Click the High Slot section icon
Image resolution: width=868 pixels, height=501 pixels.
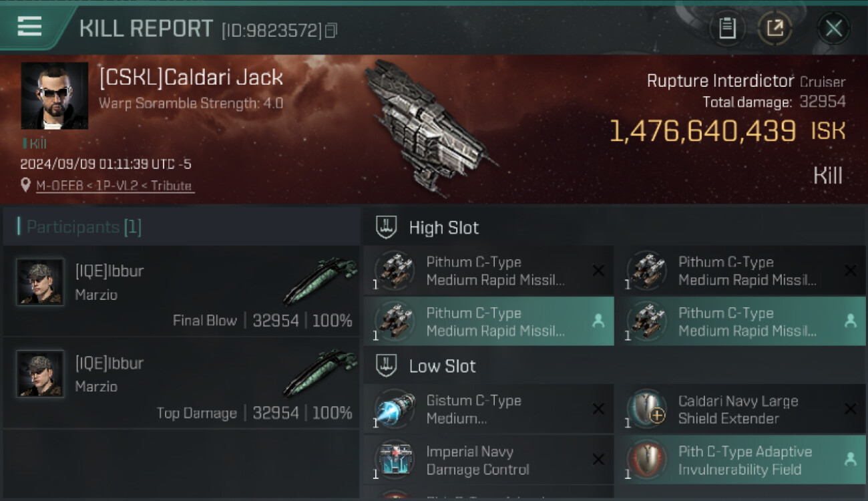(387, 227)
